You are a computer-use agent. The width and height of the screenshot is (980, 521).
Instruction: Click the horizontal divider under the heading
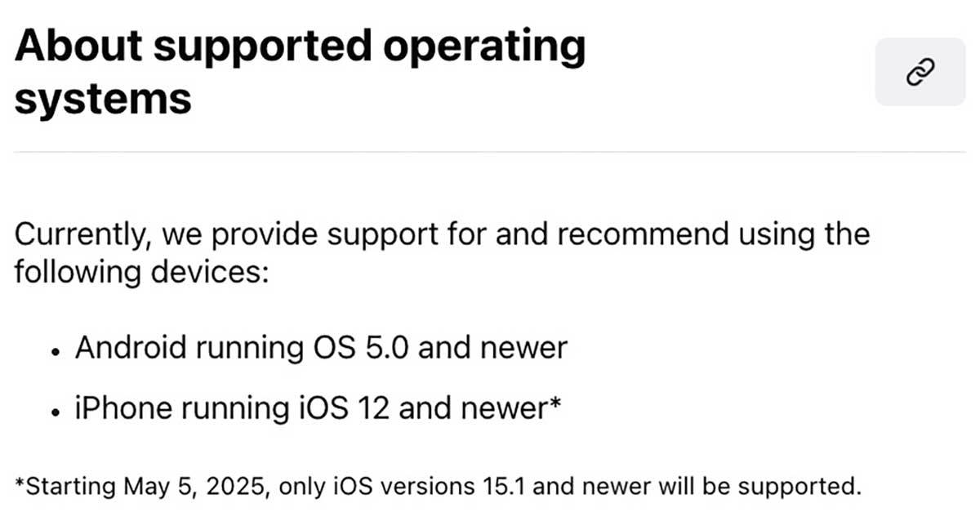(490, 152)
